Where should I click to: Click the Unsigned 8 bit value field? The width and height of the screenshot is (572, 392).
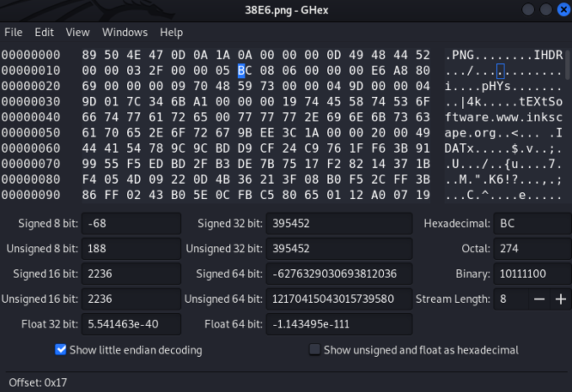(x=131, y=249)
